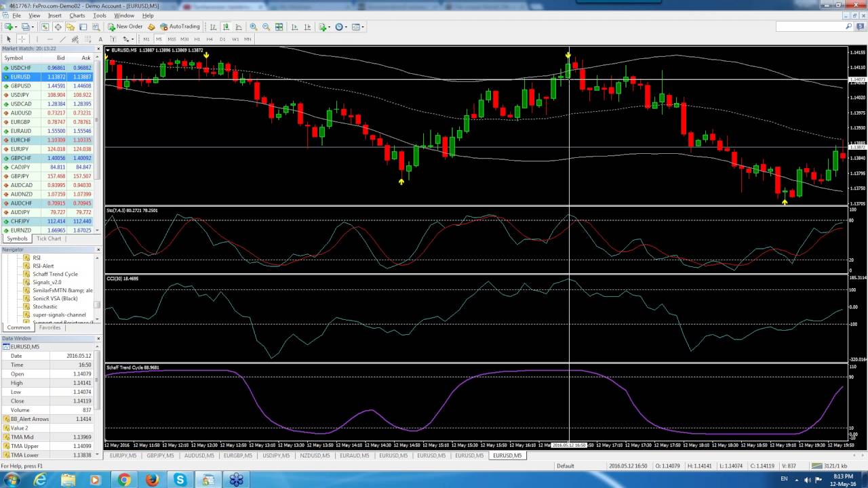
Task: Open Skype from the taskbar
Action: (180, 480)
